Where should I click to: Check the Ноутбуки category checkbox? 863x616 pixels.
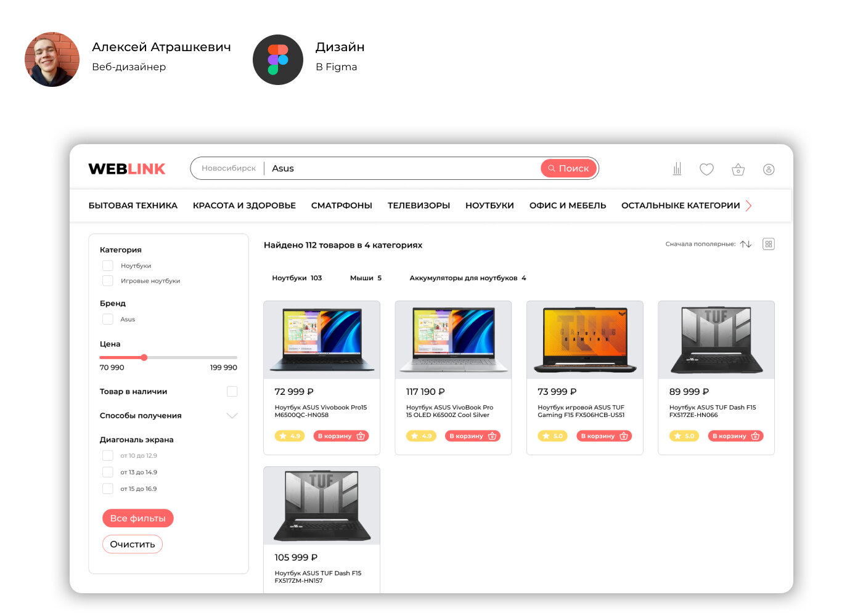(108, 265)
